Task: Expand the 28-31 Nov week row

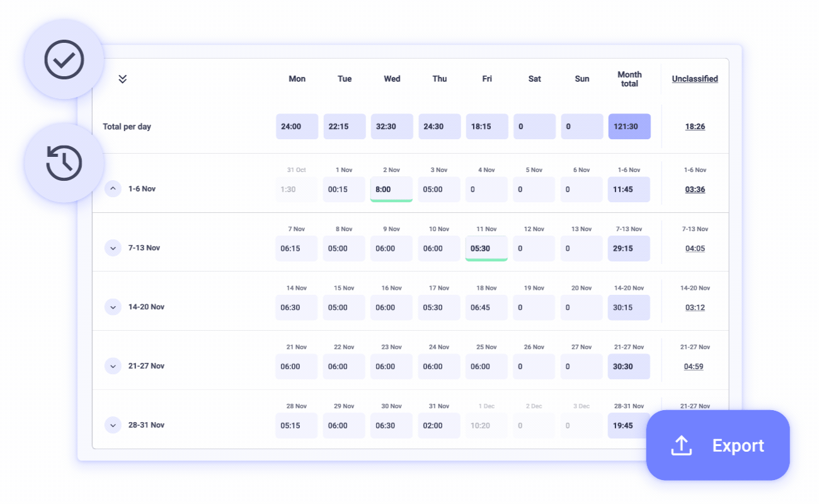Action: 113,425
